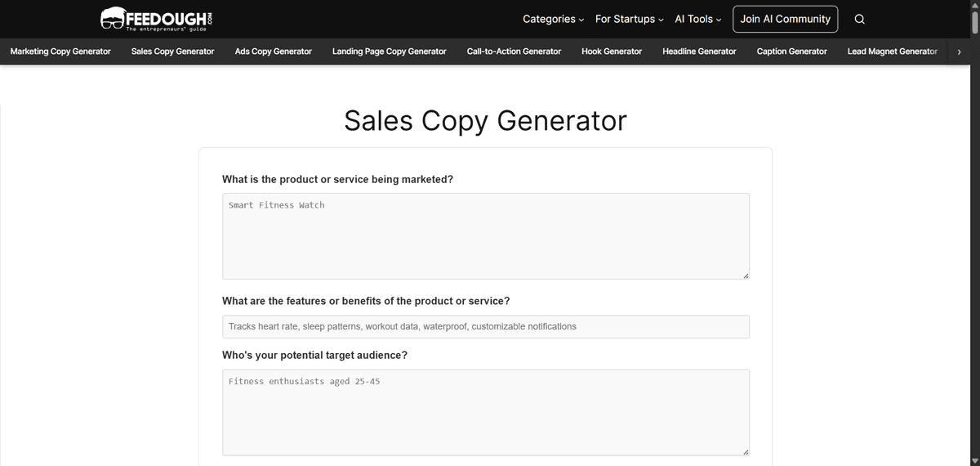Open Landing Page Copy Generator

[x=389, y=52]
